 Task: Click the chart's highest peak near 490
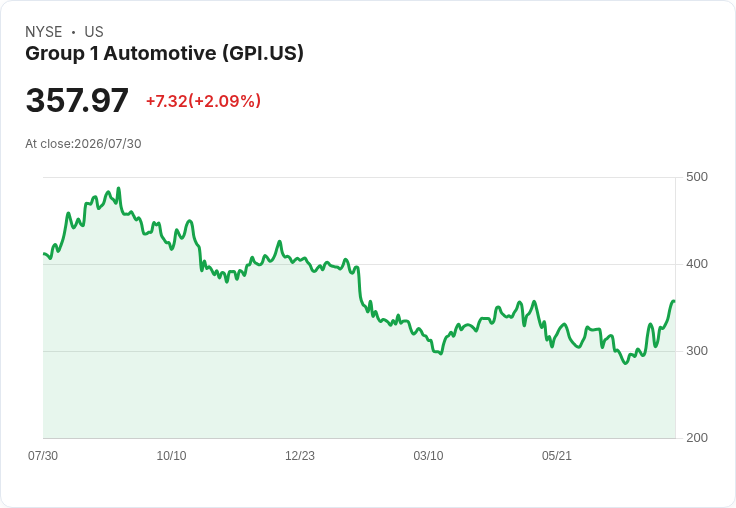point(118,188)
